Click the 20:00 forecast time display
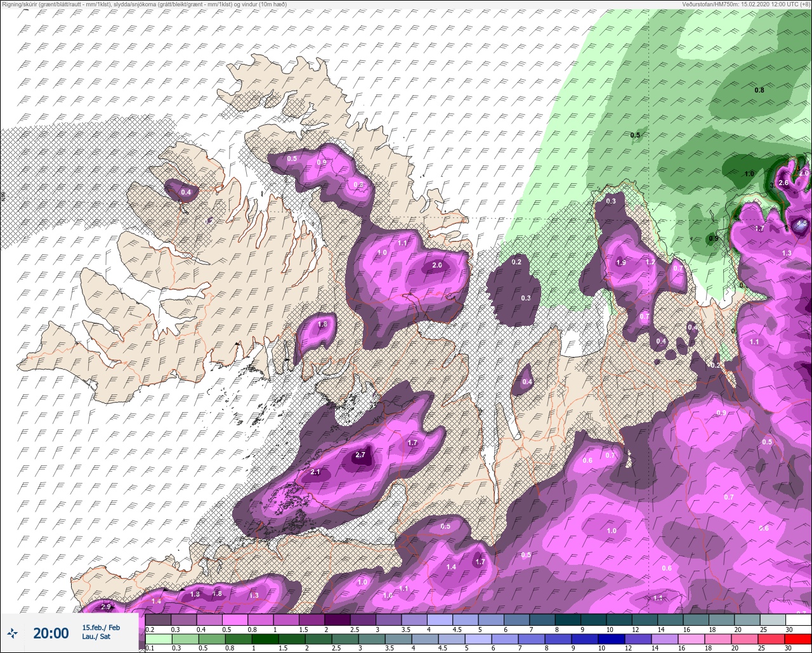Viewport: 812px width, 653px height. (x=51, y=633)
